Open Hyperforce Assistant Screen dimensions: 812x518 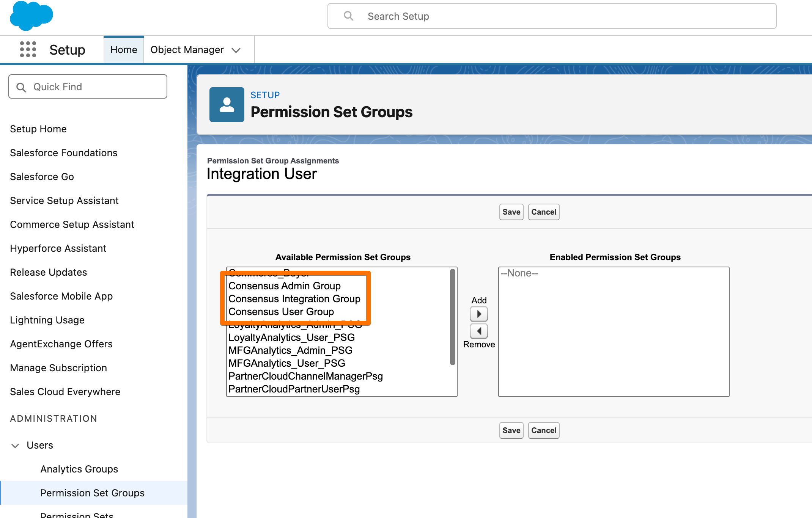pyautogui.click(x=58, y=248)
